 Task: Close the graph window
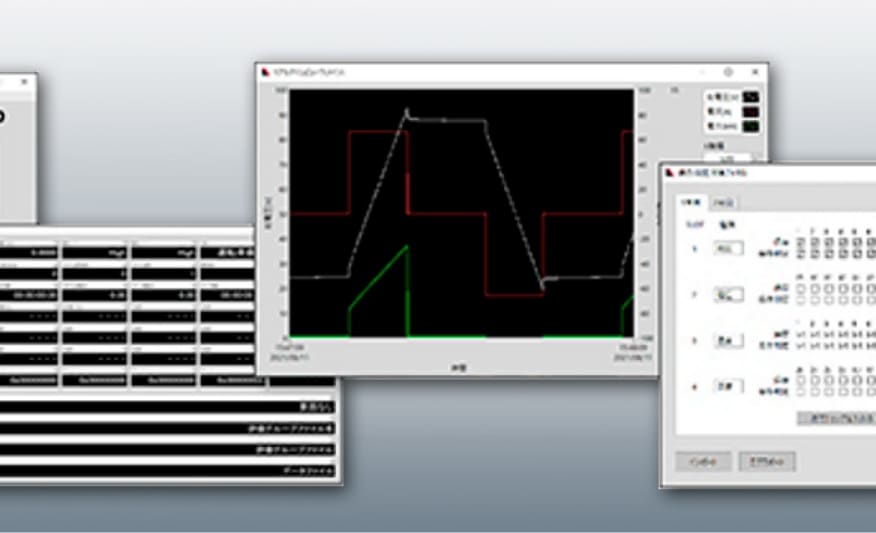coord(755,72)
